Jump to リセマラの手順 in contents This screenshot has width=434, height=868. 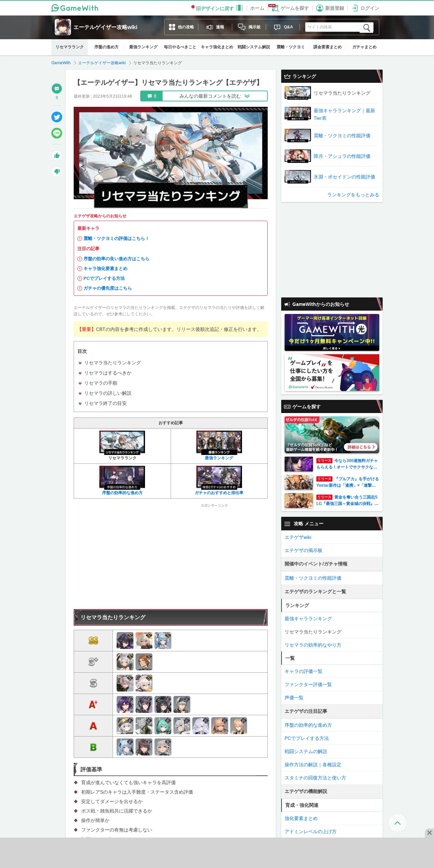click(x=100, y=383)
